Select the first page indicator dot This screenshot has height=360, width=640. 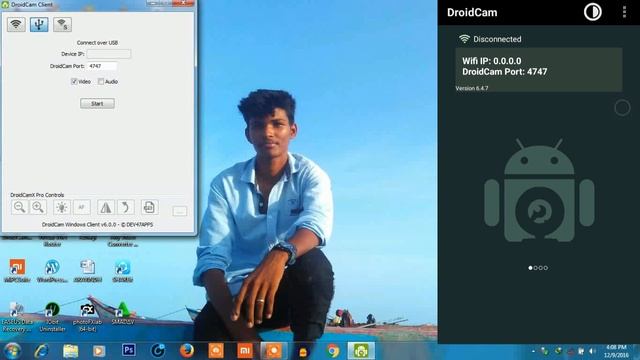click(530, 268)
